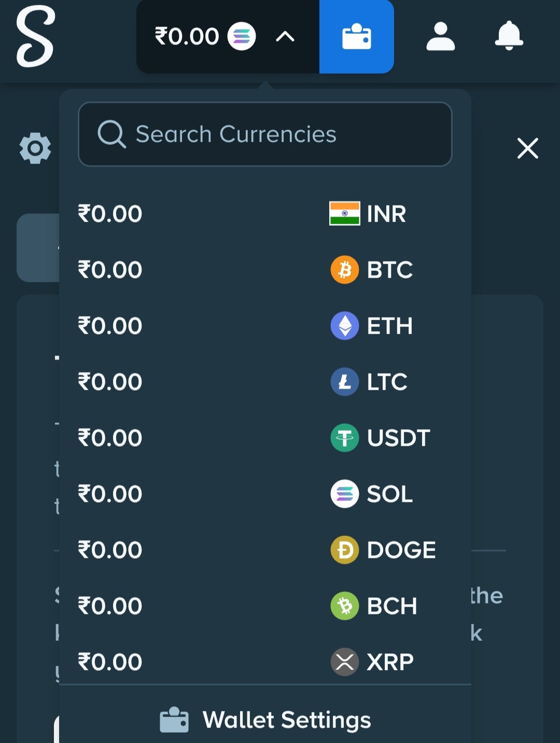Click the ₹0.00 balance selector
560x743 pixels.
point(187,36)
